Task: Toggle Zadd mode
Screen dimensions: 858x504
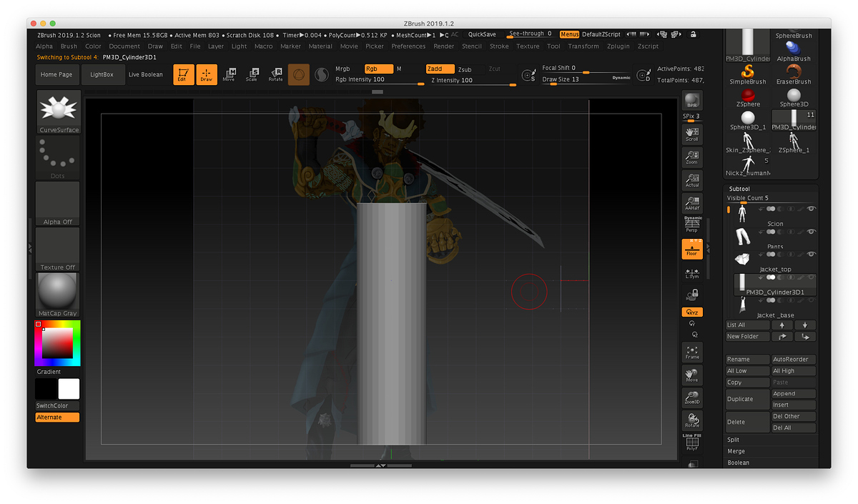Action: coord(440,69)
